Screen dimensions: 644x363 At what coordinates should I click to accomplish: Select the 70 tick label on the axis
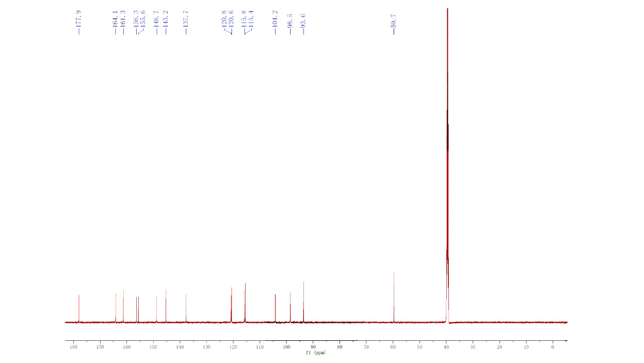(366, 347)
